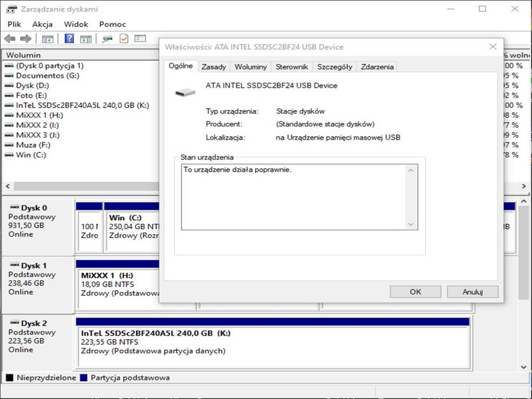Image resolution: width=532 pixels, height=399 pixels.
Task: Select the Dysk 0 disk label
Action: coord(38,227)
